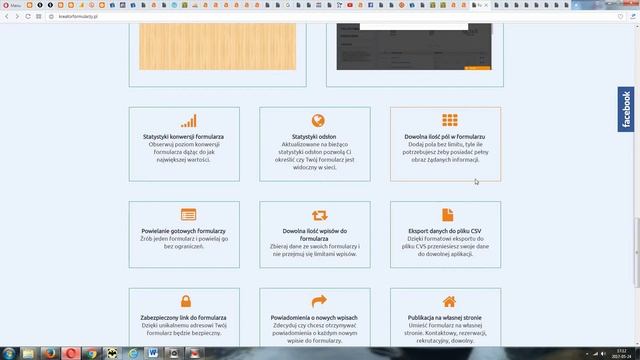
Task: Click the Statystyki konwersji formularza heading
Action: (x=183, y=137)
